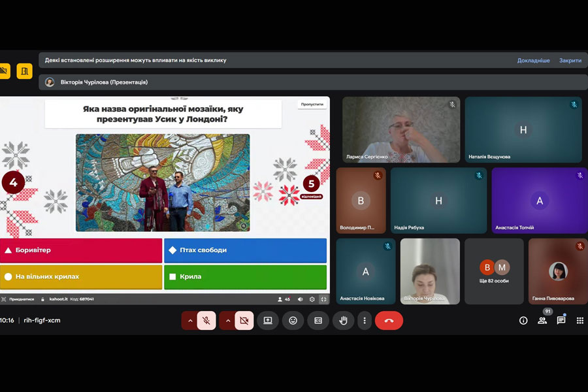This screenshot has height=392, width=588.
Task: Click the Kahoot game code 687041
Action: [87, 299]
